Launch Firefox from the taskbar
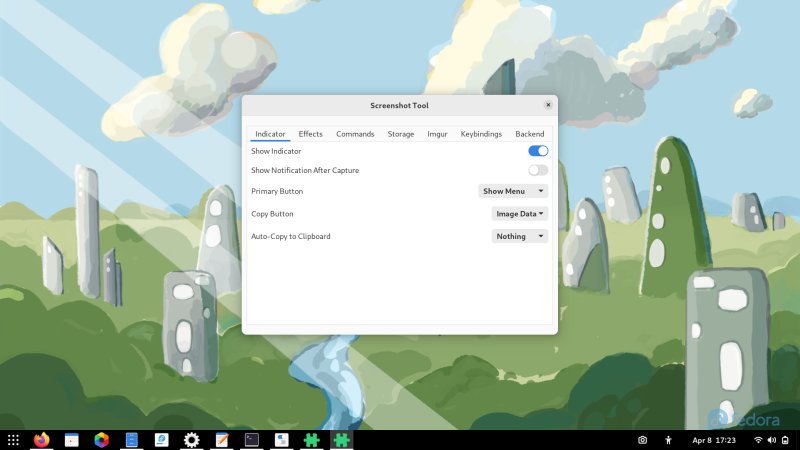Viewport: 800px width, 450px height. click(41, 440)
